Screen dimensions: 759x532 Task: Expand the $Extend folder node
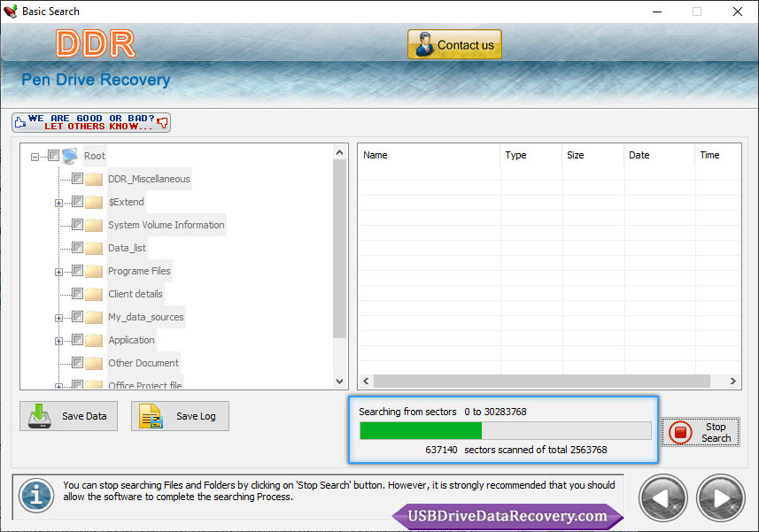click(58, 203)
